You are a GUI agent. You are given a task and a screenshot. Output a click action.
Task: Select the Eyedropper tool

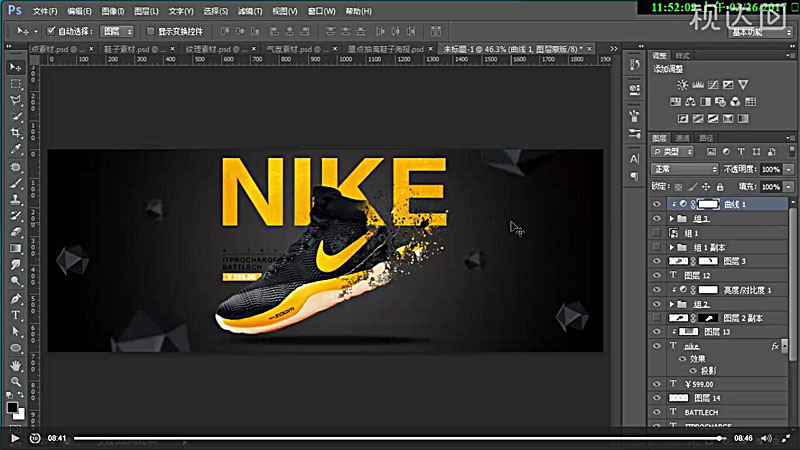[16, 149]
